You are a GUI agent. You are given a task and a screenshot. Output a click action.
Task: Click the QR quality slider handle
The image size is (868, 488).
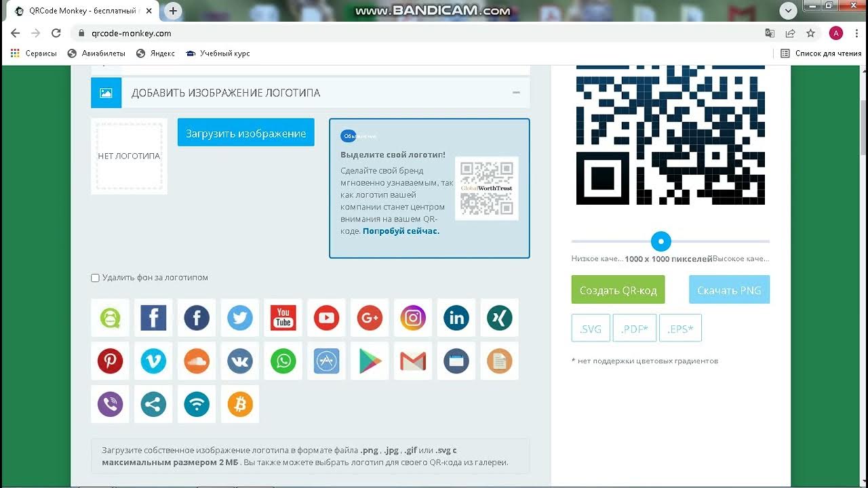(x=660, y=241)
